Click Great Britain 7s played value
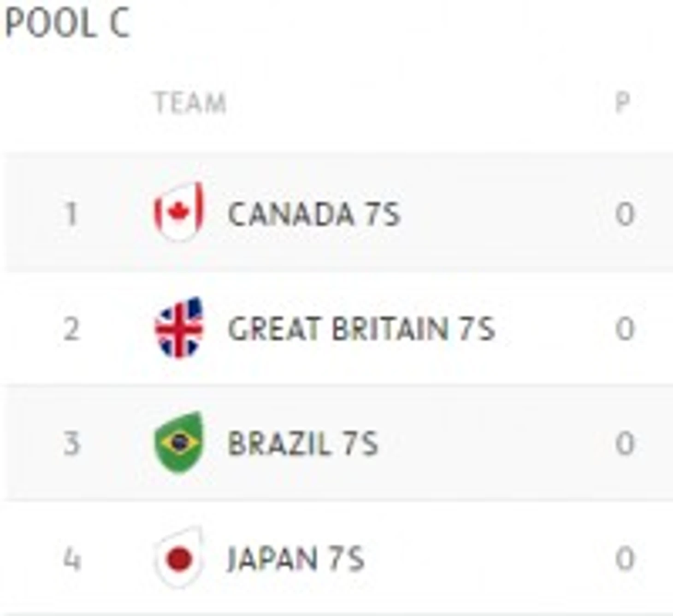The height and width of the screenshot is (616, 673). point(625,329)
